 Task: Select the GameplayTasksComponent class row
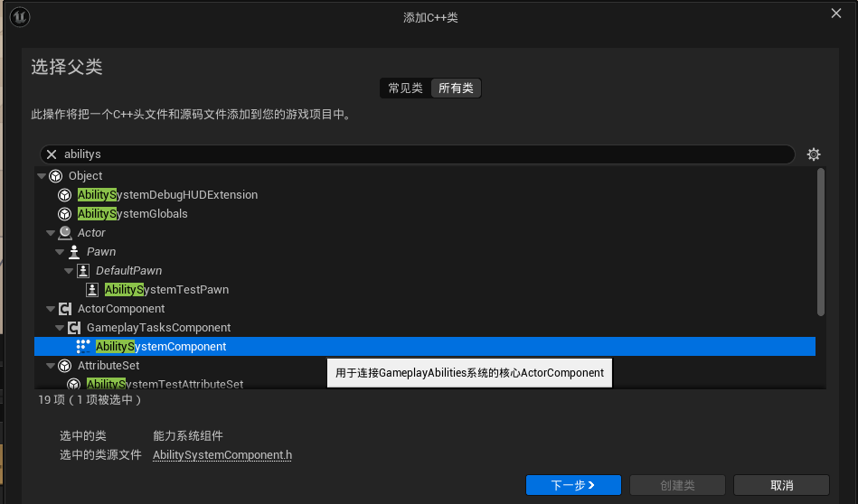click(425, 328)
